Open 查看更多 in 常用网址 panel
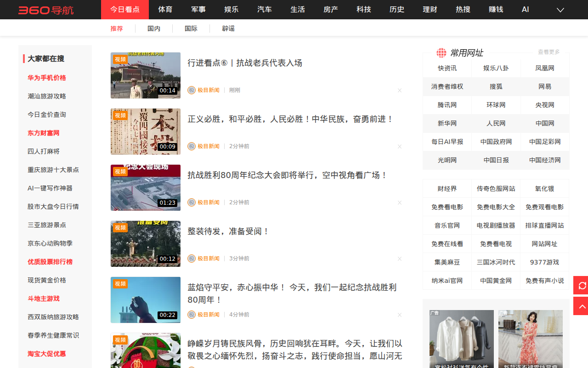 (548, 52)
